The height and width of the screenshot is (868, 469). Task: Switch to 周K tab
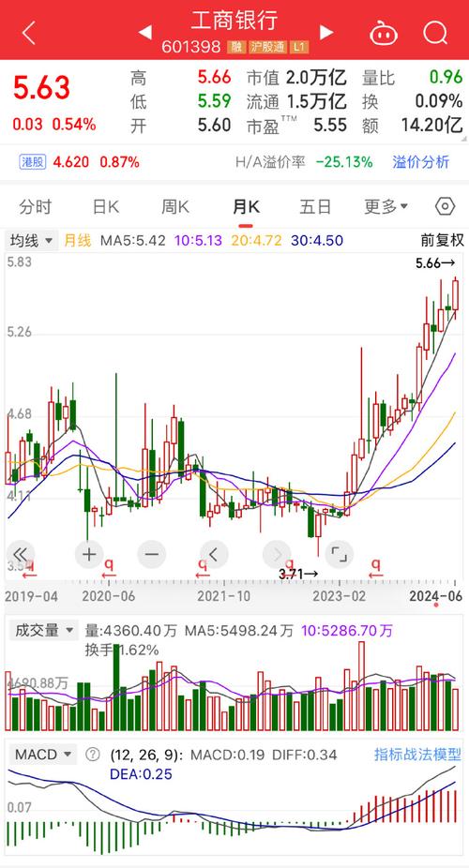175,207
